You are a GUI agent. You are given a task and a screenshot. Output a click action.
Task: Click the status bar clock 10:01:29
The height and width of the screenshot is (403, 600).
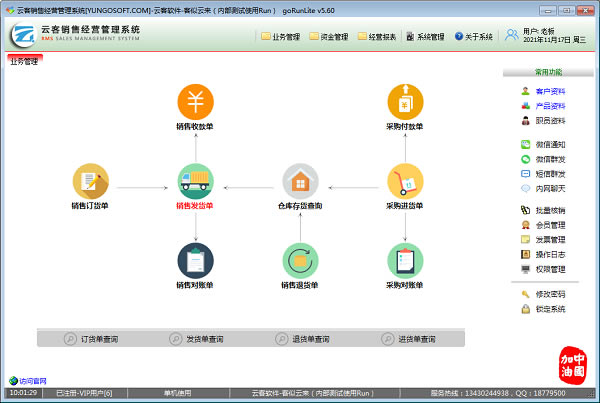coord(23,393)
